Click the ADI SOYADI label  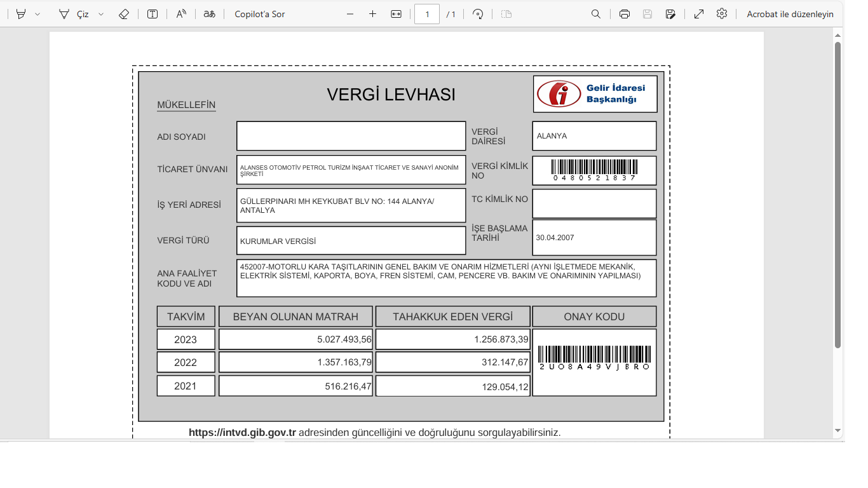pos(181,137)
